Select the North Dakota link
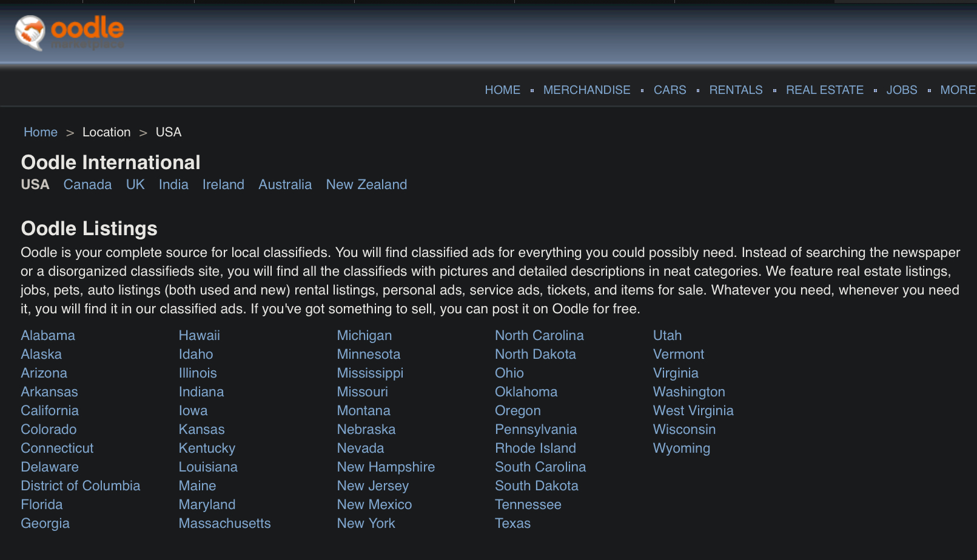This screenshot has width=977, height=560. 536,355
